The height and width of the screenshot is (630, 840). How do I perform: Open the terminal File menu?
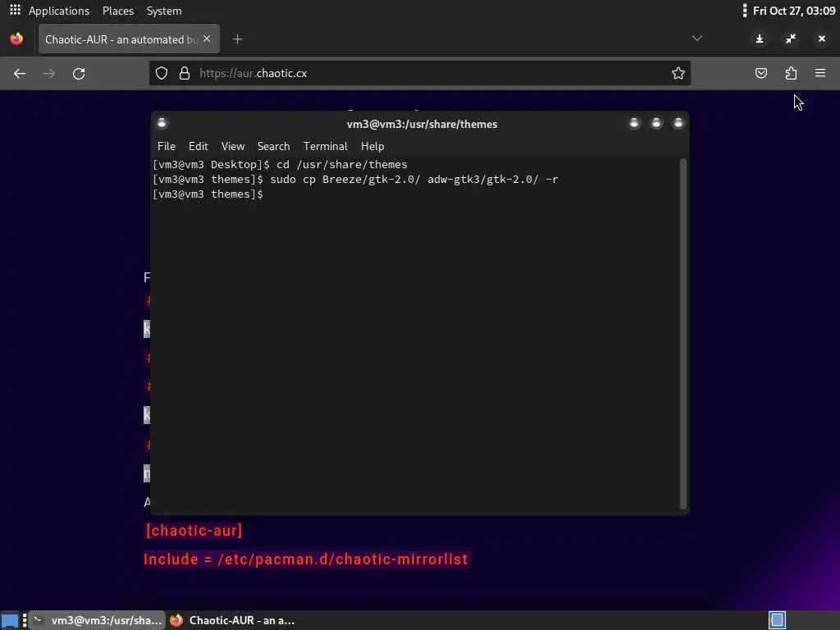(x=166, y=146)
